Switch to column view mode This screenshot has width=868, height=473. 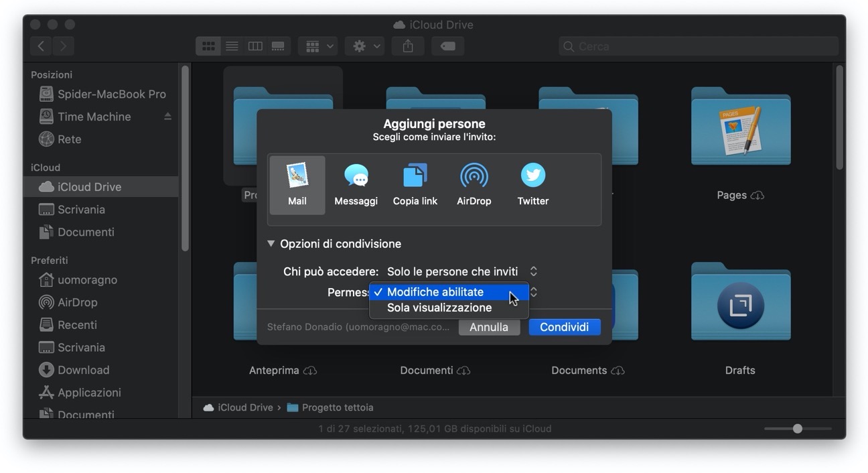(255, 46)
